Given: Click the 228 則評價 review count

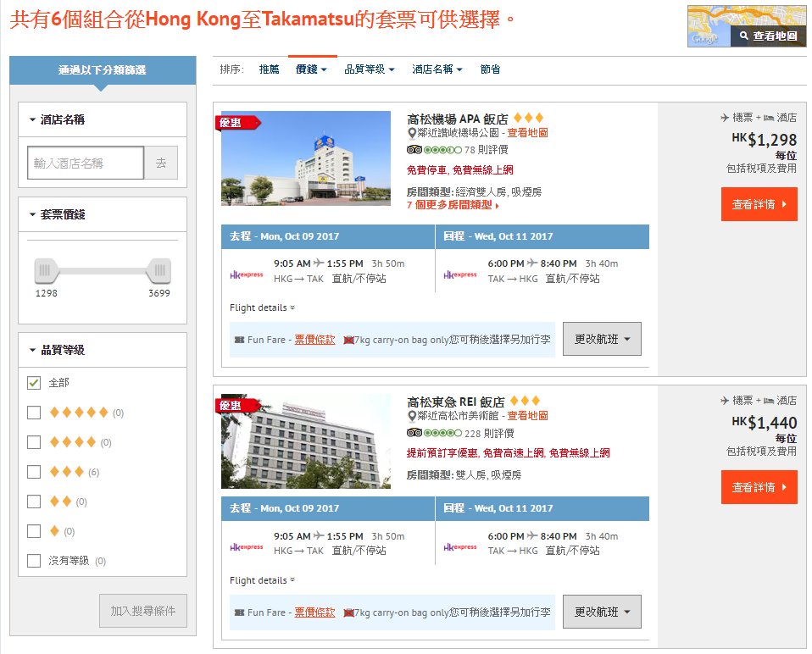Looking at the screenshot, I should (x=489, y=434).
